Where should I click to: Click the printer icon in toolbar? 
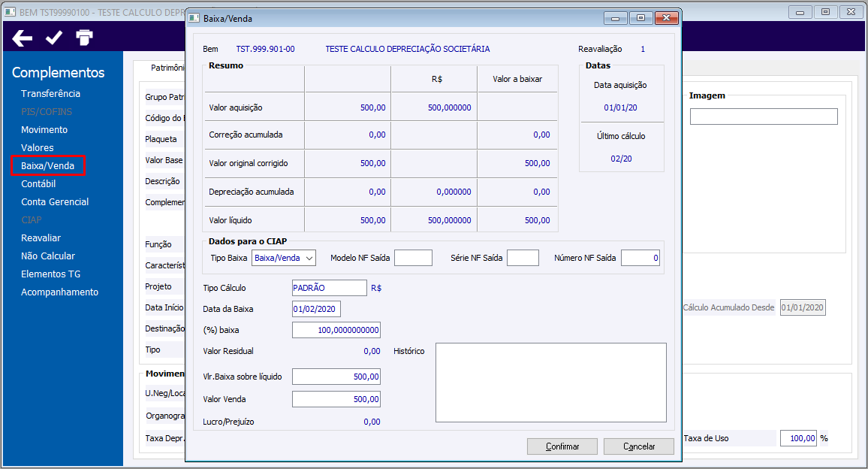(84, 38)
